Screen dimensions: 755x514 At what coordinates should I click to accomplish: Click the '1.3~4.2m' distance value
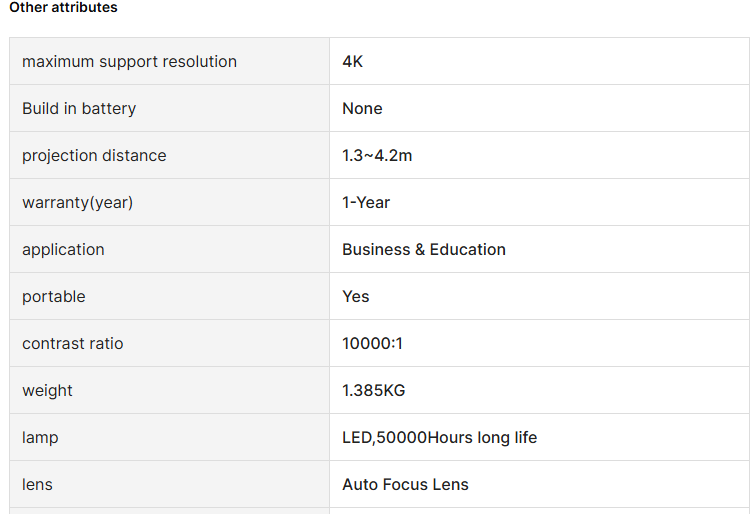[377, 156]
